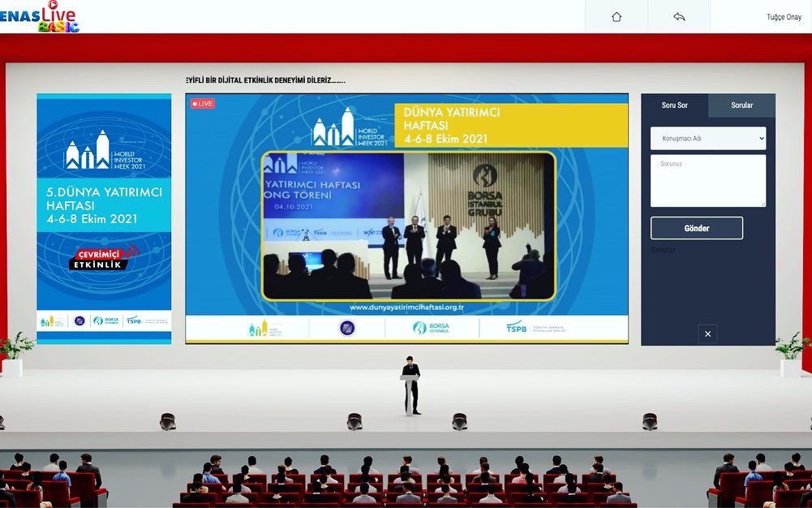The width and height of the screenshot is (812, 508).
Task: Click the yellow Dünya Yatırımcı Haftası title banner
Action: point(511,125)
